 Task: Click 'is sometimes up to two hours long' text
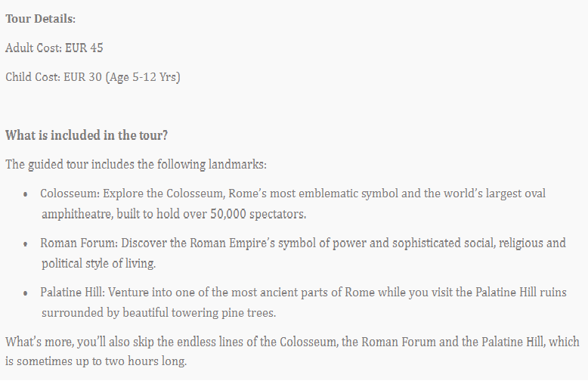[95, 361]
